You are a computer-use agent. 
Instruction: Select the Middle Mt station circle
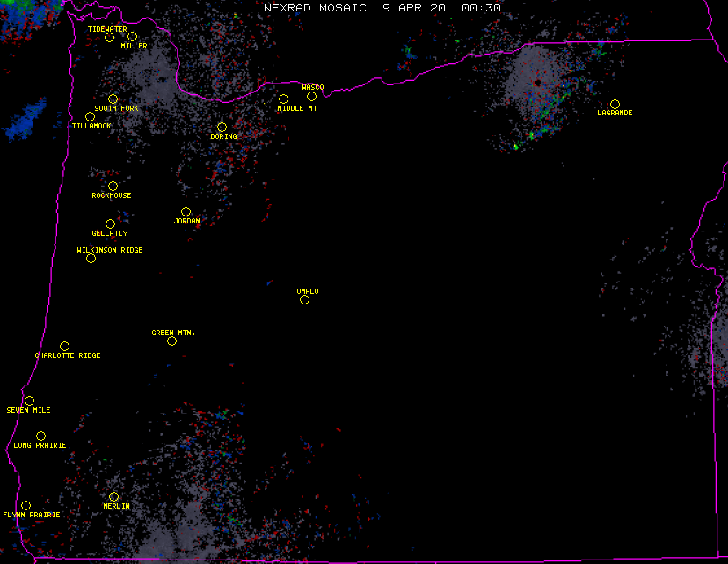283,99
